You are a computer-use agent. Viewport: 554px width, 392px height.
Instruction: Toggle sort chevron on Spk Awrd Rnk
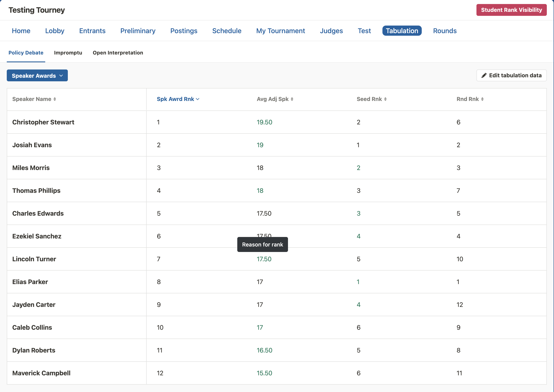click(198, 99)
